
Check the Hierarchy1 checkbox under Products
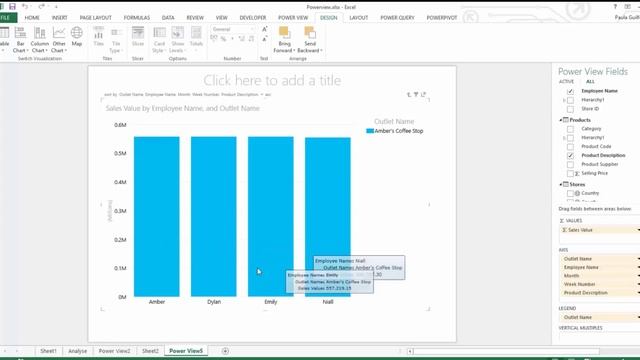(x=570, y=138)
